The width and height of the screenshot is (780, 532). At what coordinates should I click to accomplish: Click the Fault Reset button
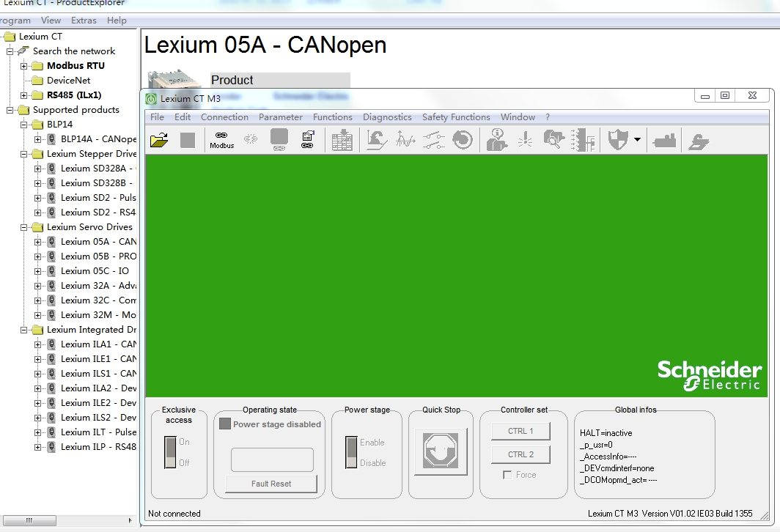point(271,484)
